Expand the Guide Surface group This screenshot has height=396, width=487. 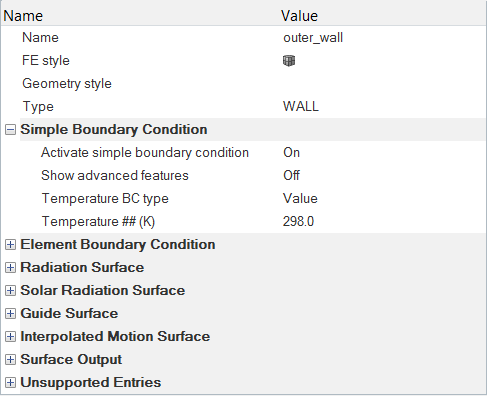coord(10,314)
